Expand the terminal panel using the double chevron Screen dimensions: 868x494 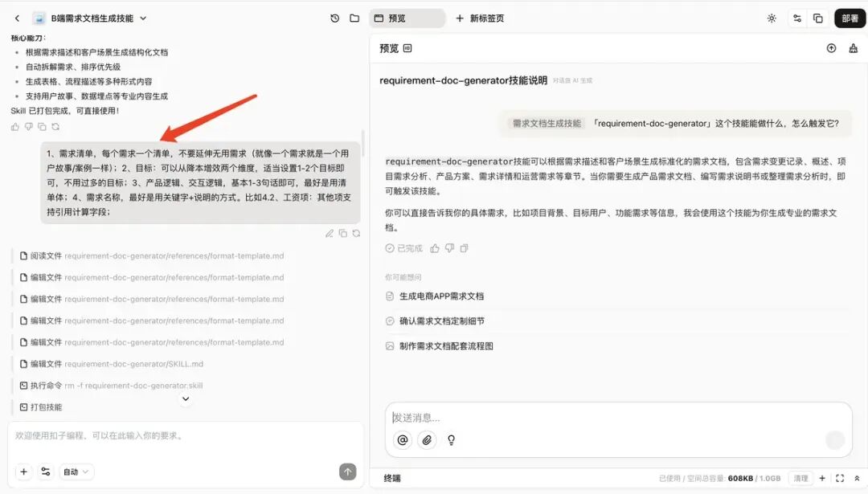857,479
